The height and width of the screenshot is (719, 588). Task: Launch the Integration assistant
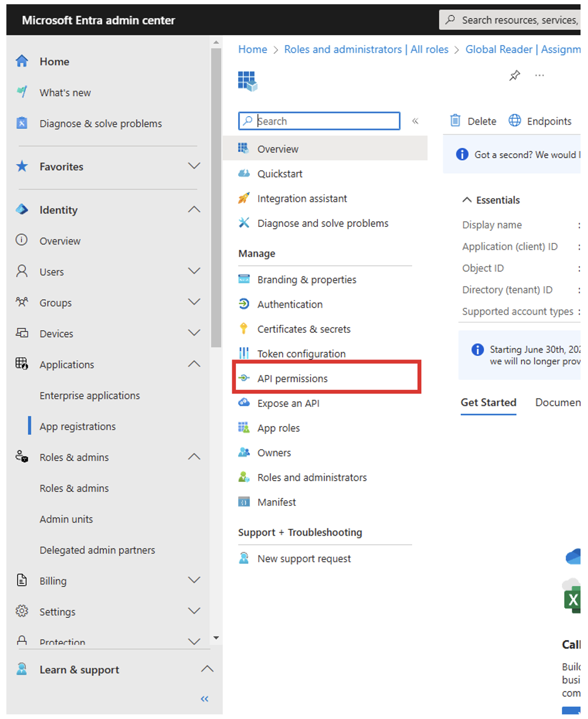coord(302,198)
